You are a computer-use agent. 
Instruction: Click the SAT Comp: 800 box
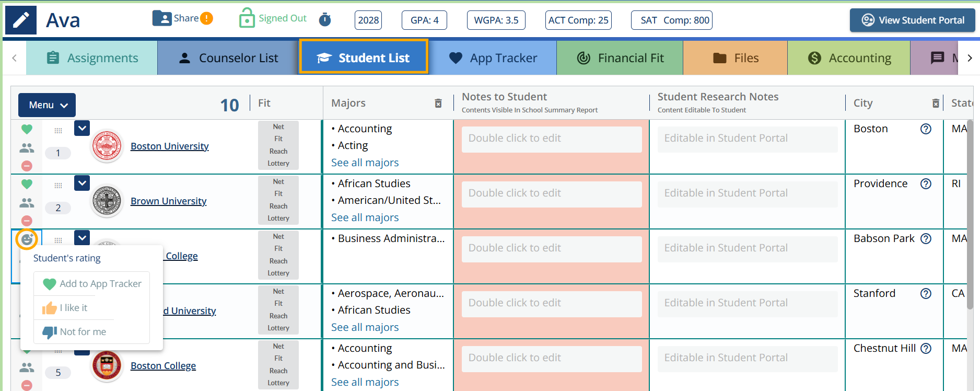click(x=672, y=20)
